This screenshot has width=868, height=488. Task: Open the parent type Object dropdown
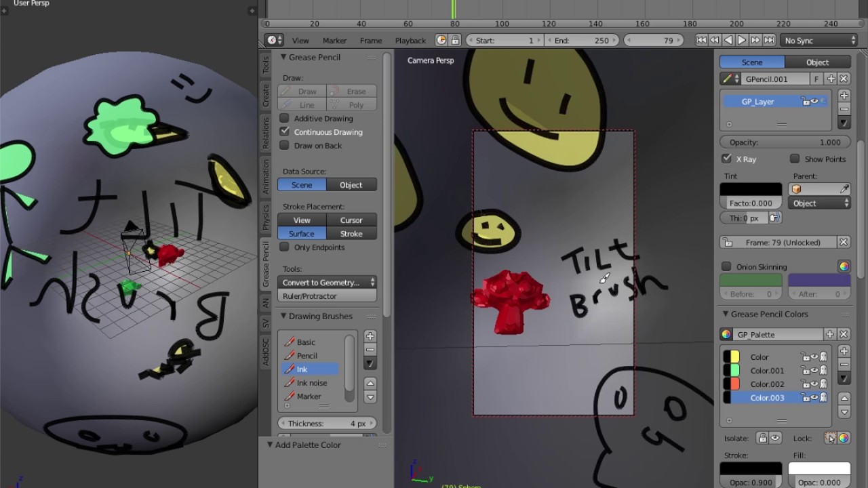point(820,203)
